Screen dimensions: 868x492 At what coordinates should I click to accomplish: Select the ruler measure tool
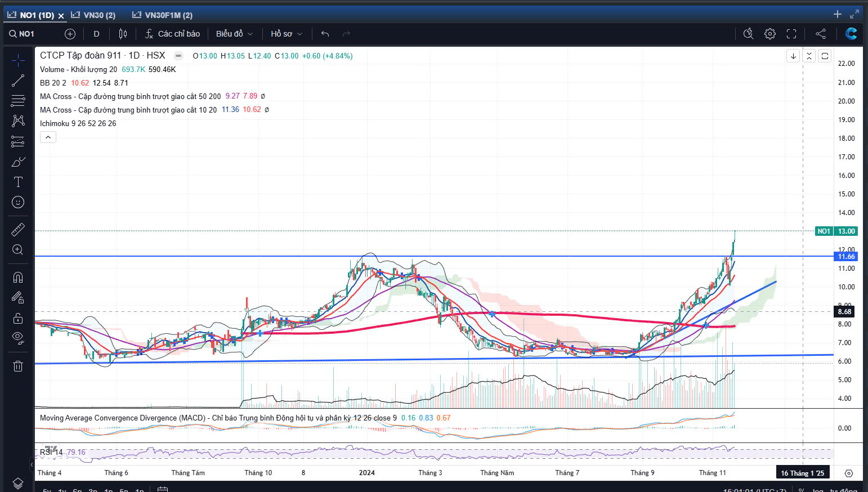tap(18, 229)
